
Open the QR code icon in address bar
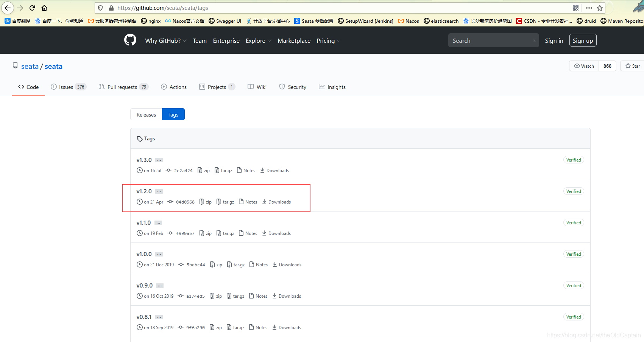(x=576, y=8)
